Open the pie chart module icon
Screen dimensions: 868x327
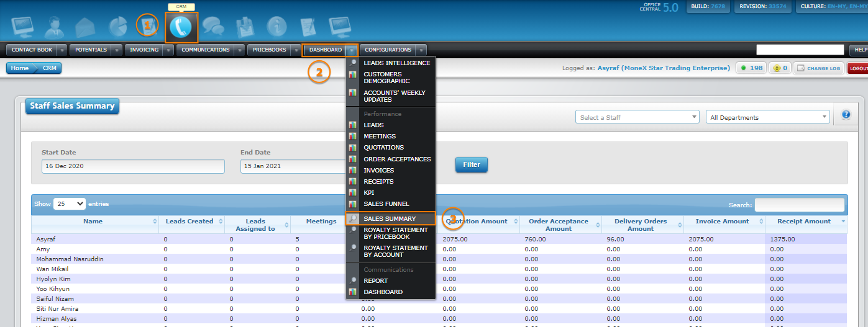[118, 27]
